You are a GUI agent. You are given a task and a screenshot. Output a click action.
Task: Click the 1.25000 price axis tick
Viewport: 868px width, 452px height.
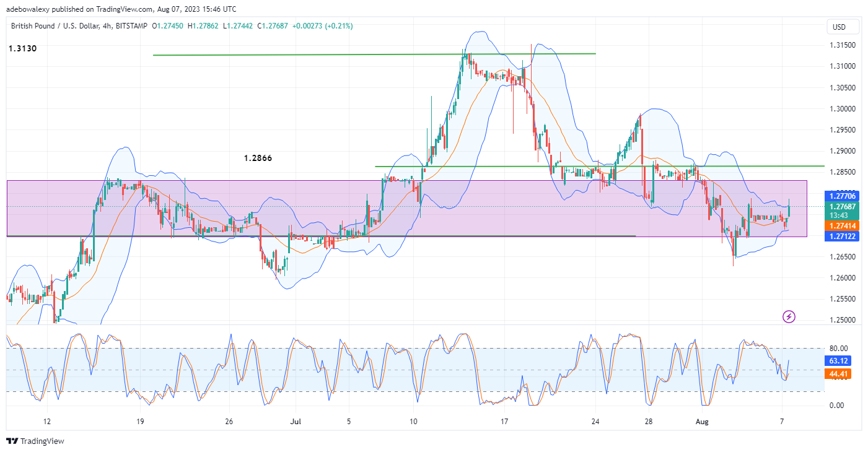[843, 320]
